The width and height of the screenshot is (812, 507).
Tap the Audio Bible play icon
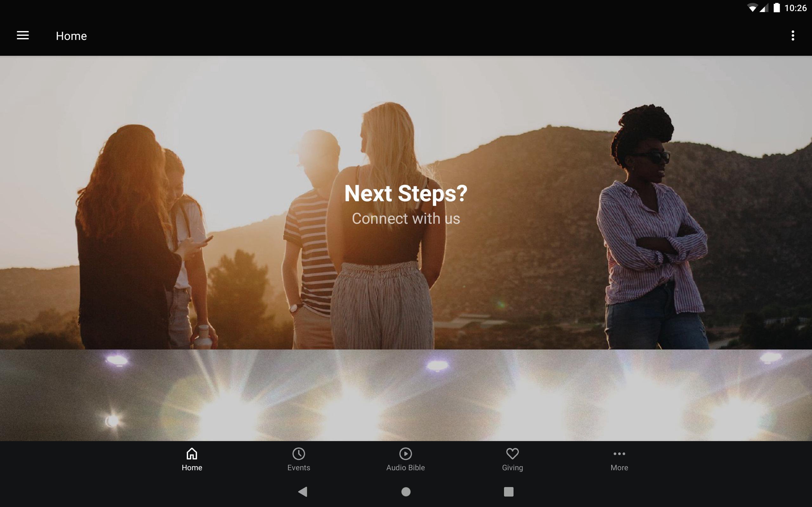point(405,454)
